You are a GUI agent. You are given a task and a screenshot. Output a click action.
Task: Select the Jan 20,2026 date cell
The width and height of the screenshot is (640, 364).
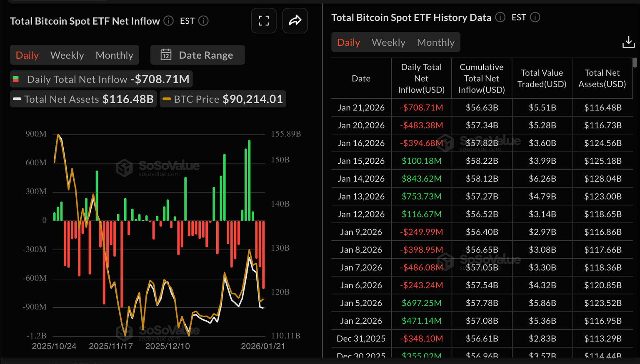click(x=361, y=125)
